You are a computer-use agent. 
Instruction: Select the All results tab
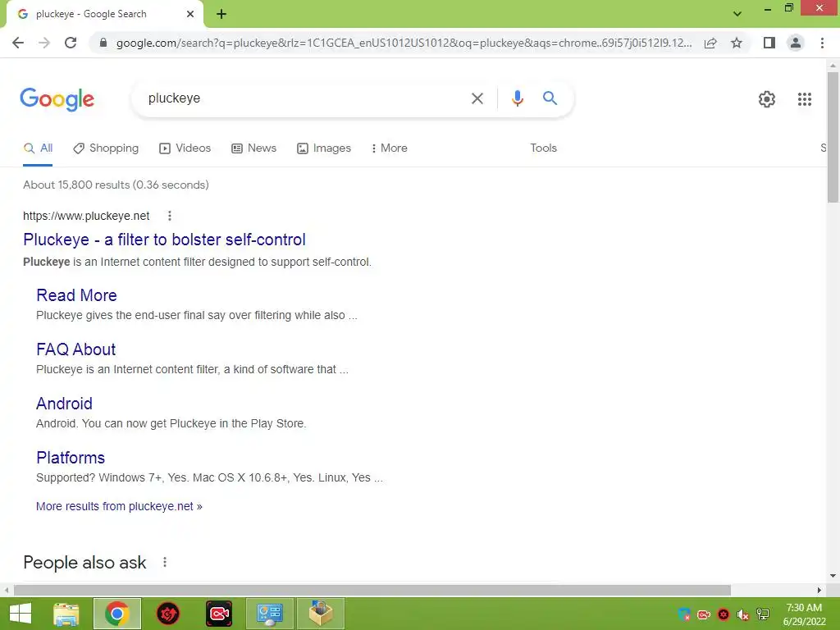[38, 148]
